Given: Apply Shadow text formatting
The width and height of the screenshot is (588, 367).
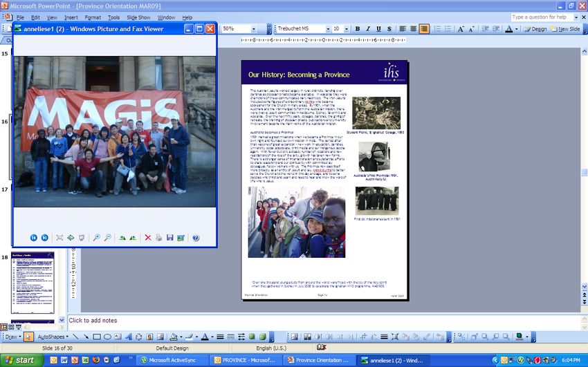Looking at the screenshot, I should (389, 29).
